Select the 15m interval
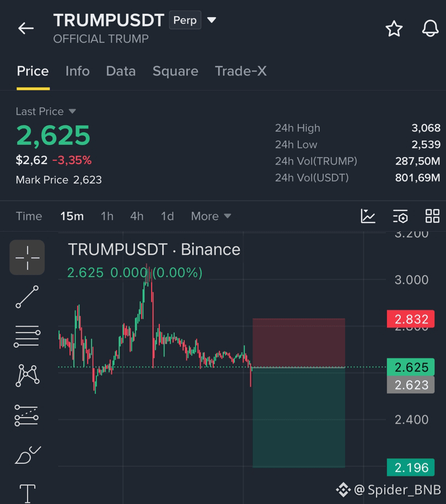 coord(72,216)
